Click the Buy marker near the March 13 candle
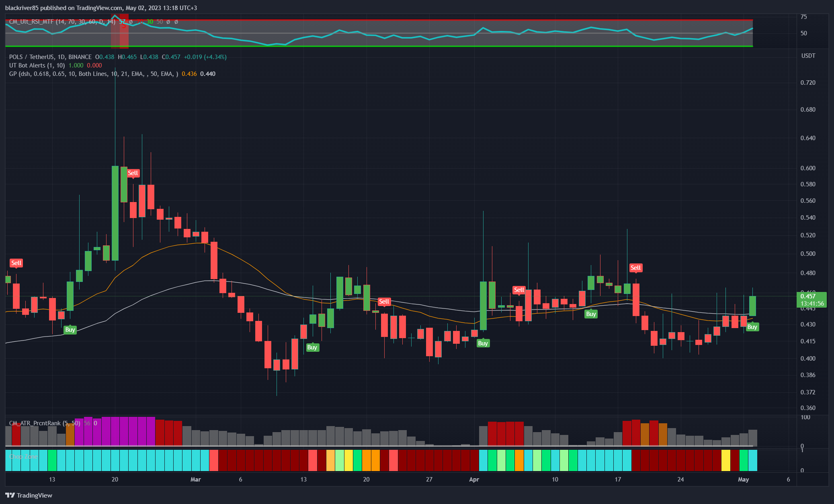 click(312, 347)
